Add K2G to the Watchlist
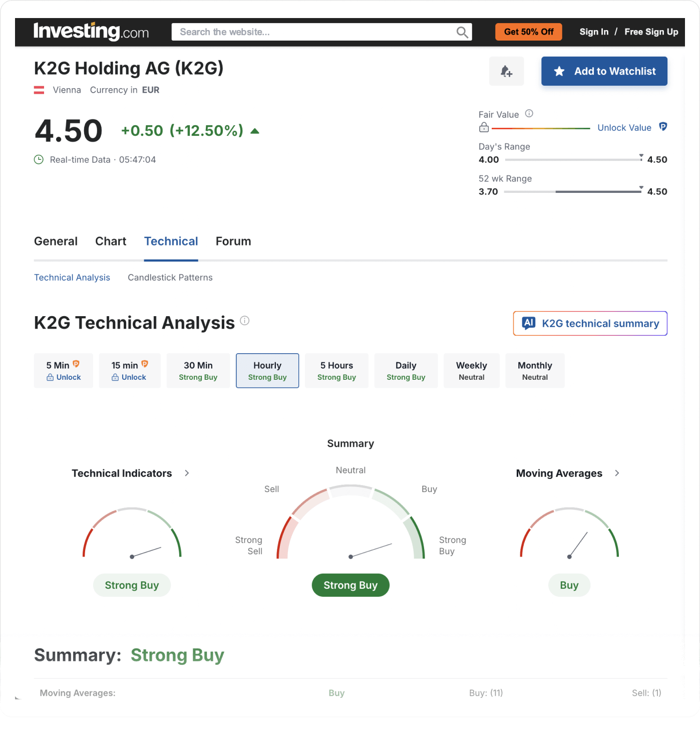Screen dimensions: 700x745 (x=604, y=71)
